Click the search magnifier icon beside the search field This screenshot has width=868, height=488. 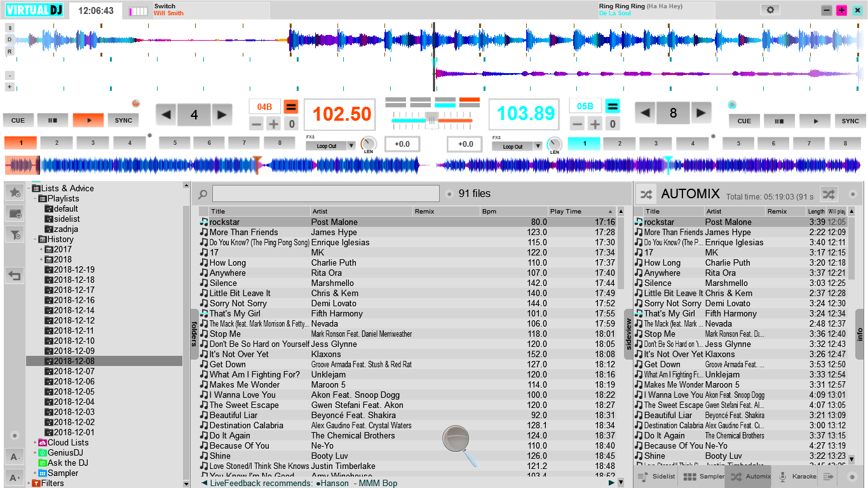point(203,194)
